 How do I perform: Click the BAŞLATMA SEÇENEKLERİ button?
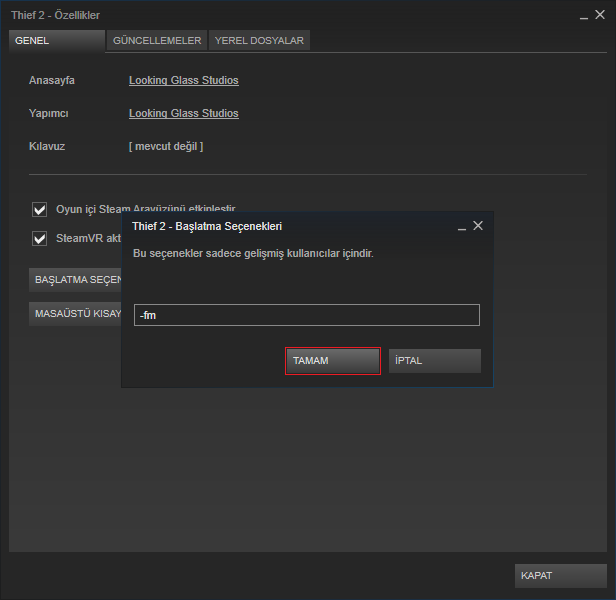coord(75,280)
